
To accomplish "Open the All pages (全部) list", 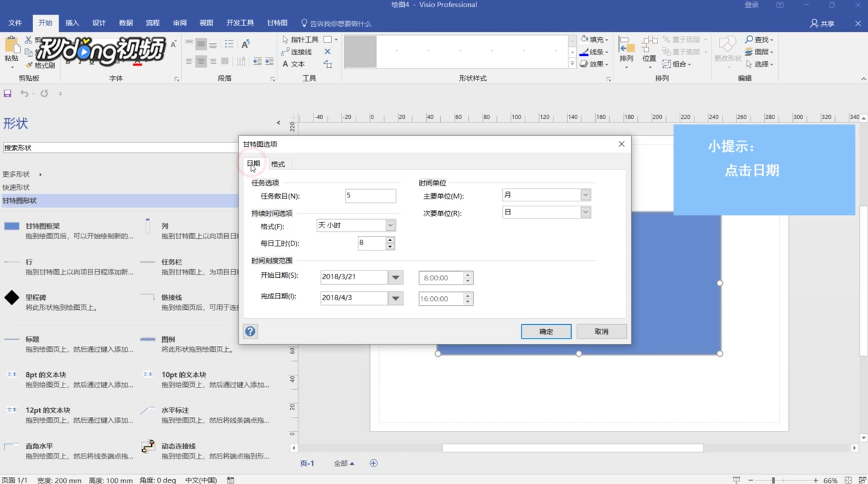I will [x=344, y=463].
